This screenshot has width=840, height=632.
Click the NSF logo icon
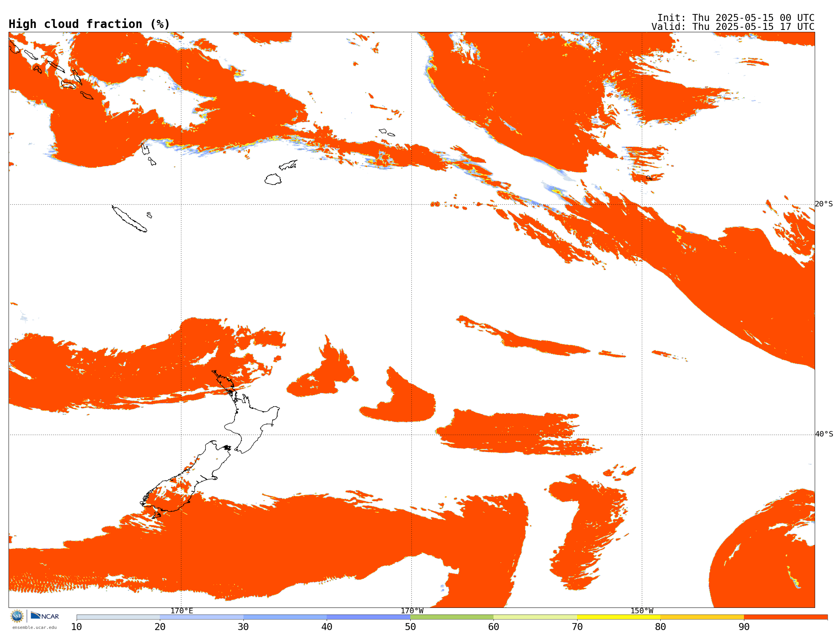17,616
